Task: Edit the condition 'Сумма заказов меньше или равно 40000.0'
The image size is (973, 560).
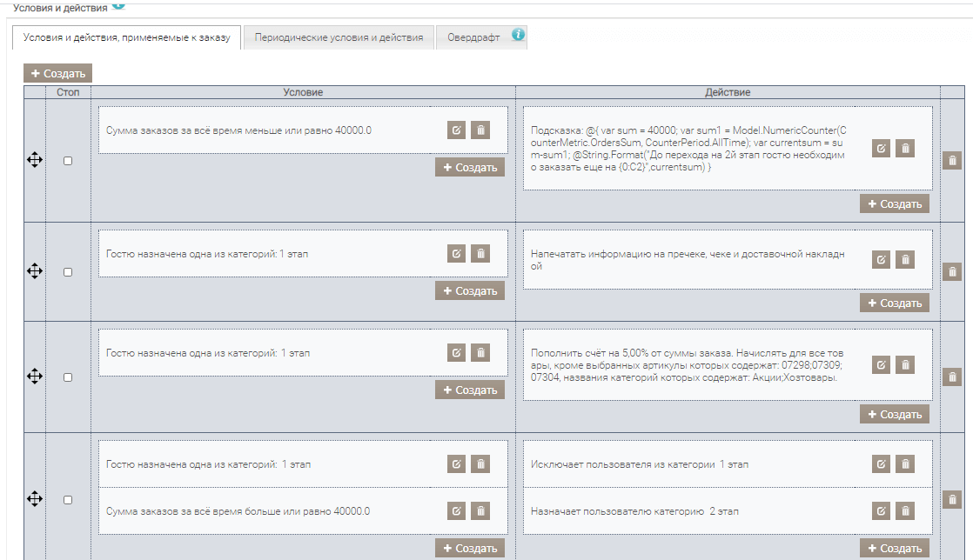Action: pyautogui.click(x=456, y=130)
